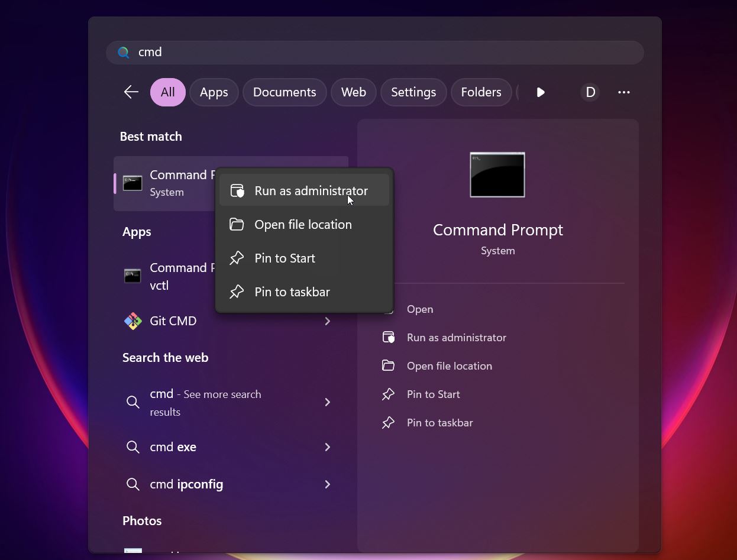Image resolution: width=737 pixels, height=560 pixels.
Task: Click the Pin to taskbar pin icon in context menu
Action: 237,292
